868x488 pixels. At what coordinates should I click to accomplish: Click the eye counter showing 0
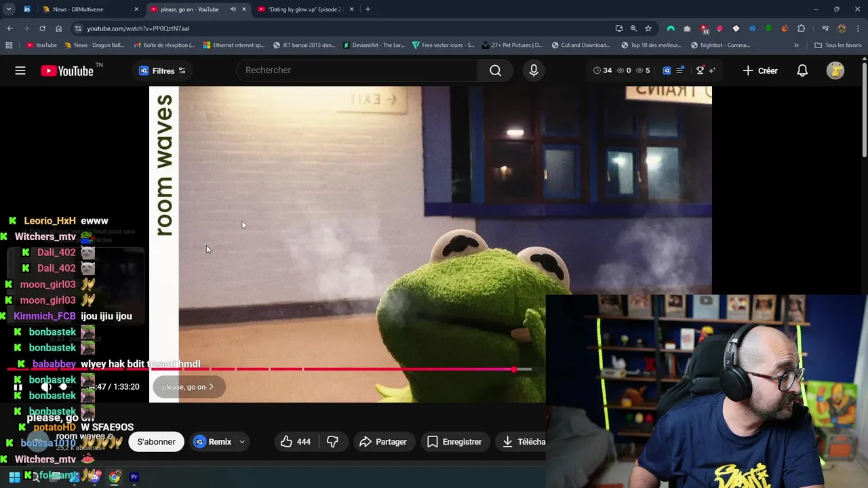[x=624, y=70]
